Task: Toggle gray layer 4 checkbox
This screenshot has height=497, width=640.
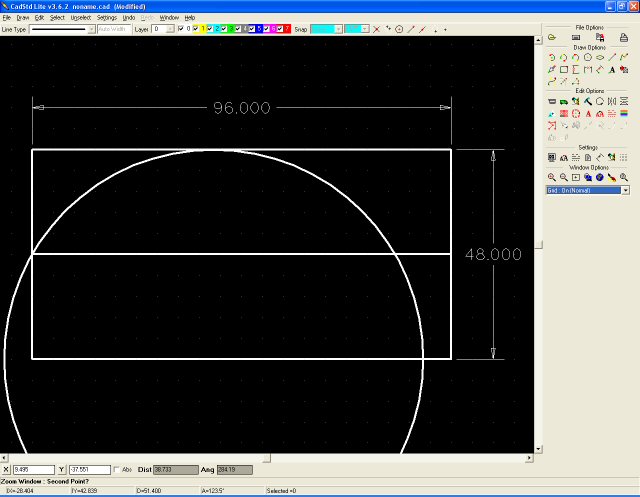Action: click(238, 29)
